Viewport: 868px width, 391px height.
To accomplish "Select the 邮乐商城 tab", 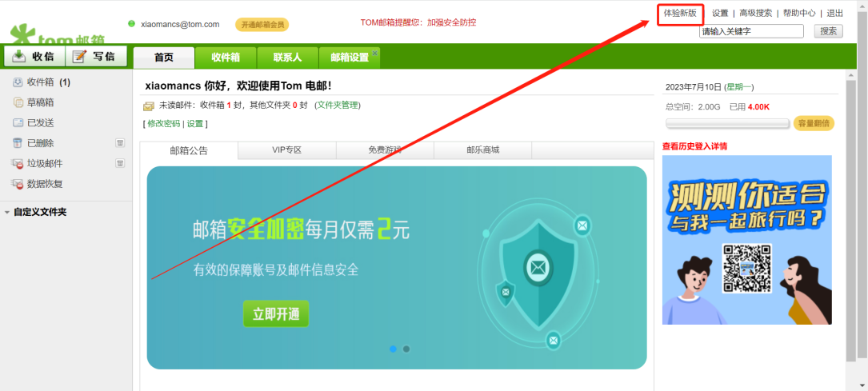I will pos(482,150).
